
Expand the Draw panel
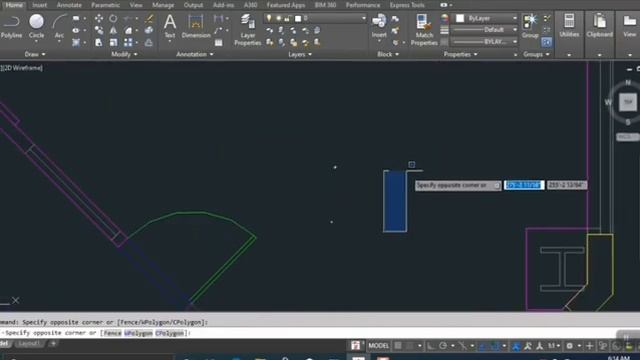pyautogui.click(x=35, y=54)
